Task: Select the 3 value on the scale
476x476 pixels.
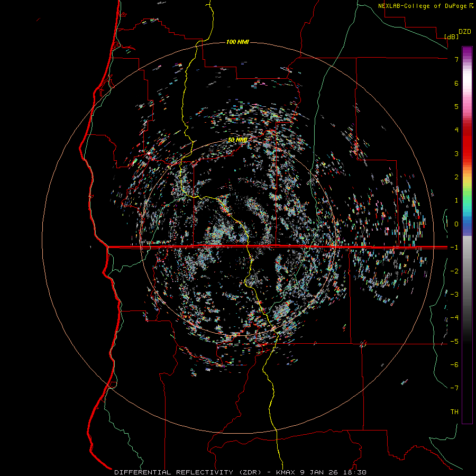Action: 456,153
